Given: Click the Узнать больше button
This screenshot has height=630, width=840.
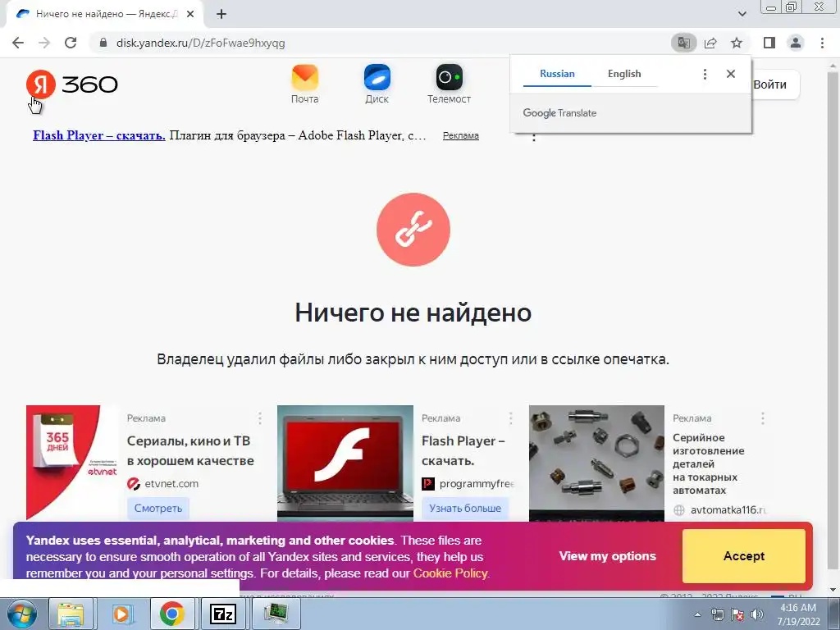Looking at the screenshot, I should [465, 509].
